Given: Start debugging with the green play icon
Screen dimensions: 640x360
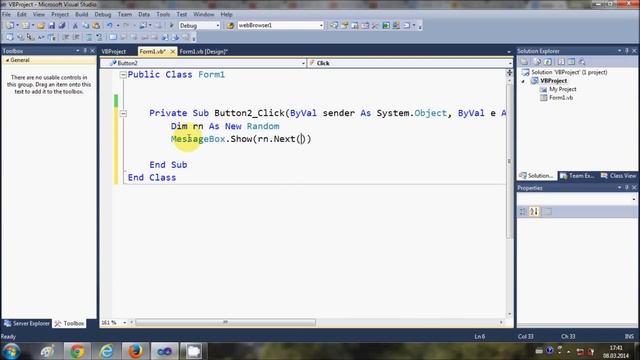Looking at the screenshot, I should [x=171, y=25].
